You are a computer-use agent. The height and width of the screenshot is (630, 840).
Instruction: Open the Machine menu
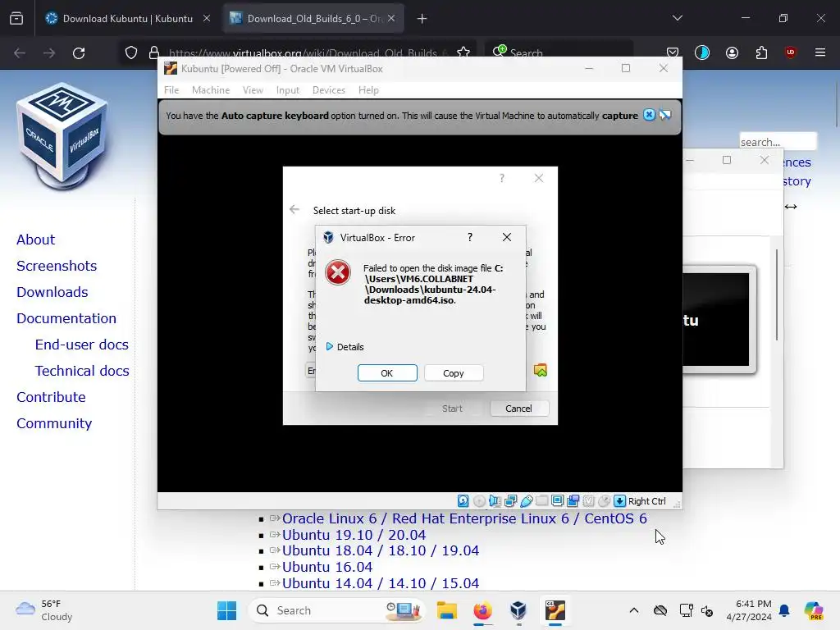(x=211, y=90)
